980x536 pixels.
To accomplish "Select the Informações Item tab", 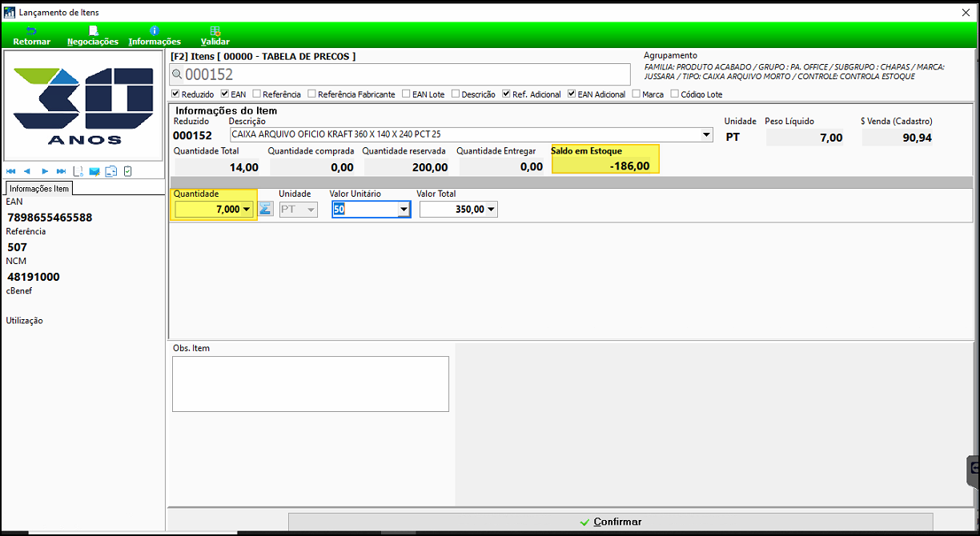I will (x=39, y=189).
